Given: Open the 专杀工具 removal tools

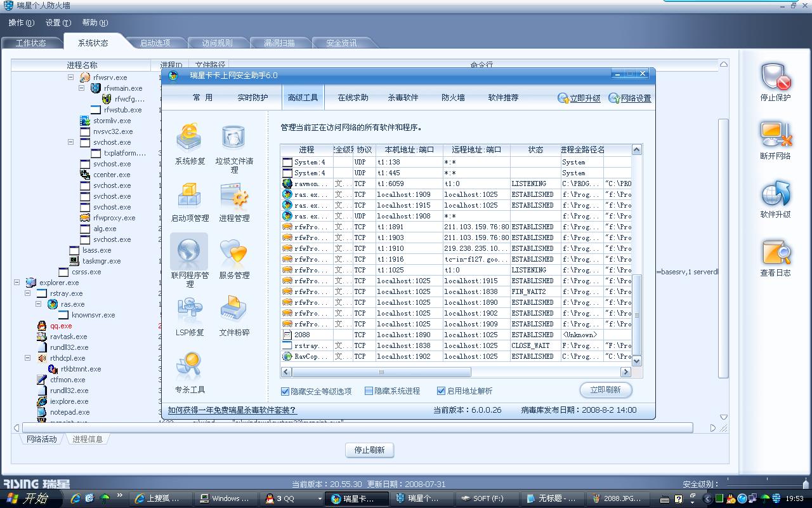Looking at the screenshot, I should [189, 373].
